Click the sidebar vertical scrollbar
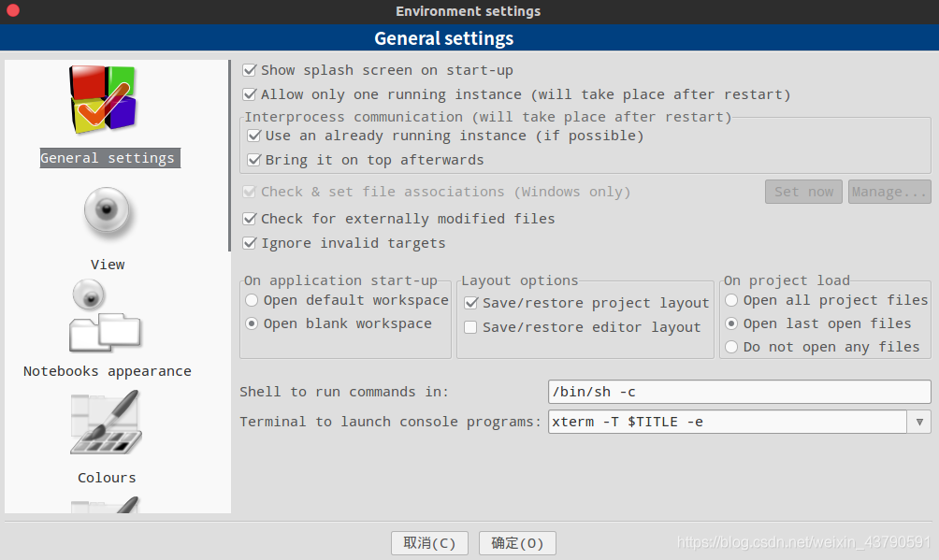The image size is (939, 560). pyautogui.click(x=229, y=156)
